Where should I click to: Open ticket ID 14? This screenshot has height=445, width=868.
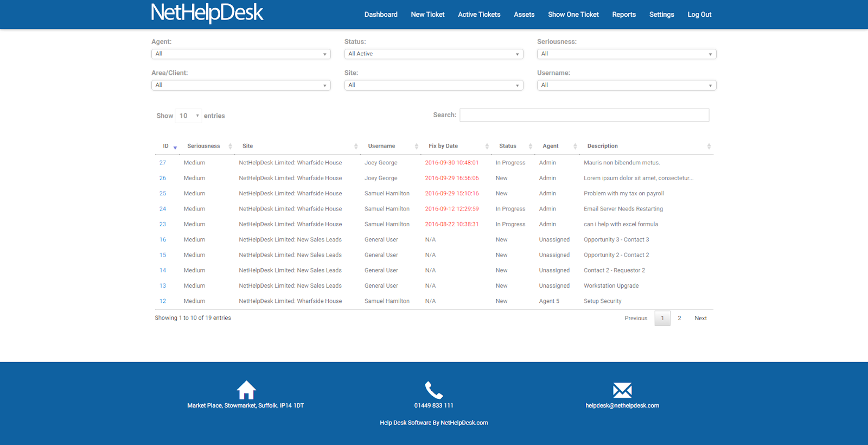[163, 270]
